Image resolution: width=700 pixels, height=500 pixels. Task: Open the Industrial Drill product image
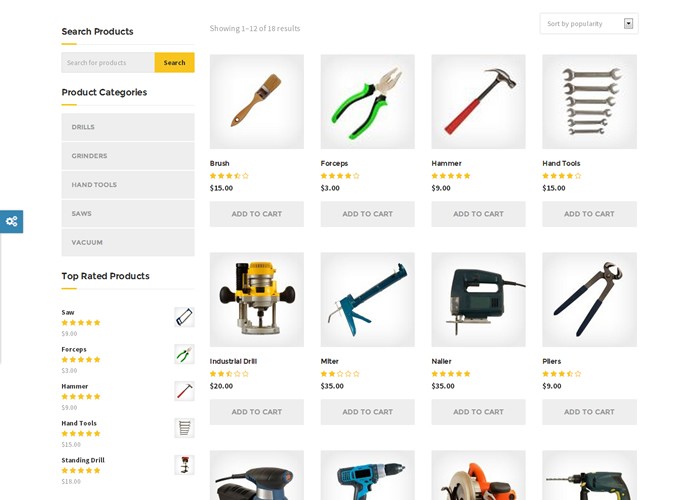[257, 300]
